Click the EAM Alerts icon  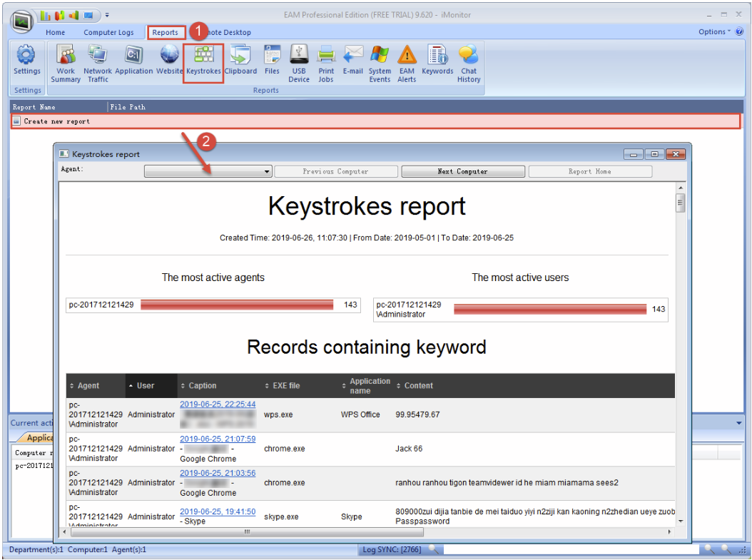407,63
